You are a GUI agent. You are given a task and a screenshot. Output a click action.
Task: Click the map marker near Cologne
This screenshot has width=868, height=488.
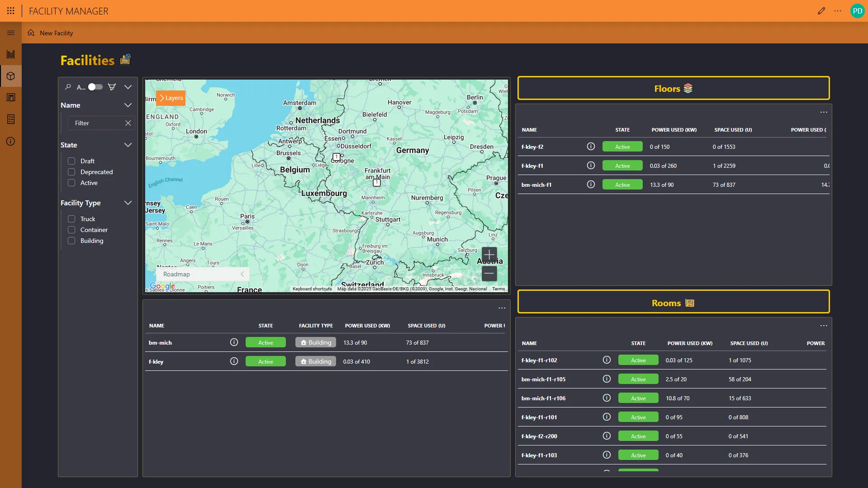(x=337, y=157)
